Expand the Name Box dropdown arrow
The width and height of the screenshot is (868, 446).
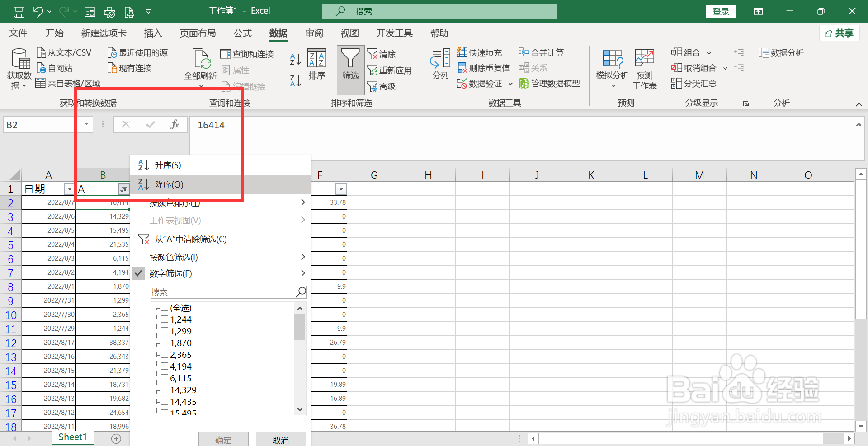(86, 125)
